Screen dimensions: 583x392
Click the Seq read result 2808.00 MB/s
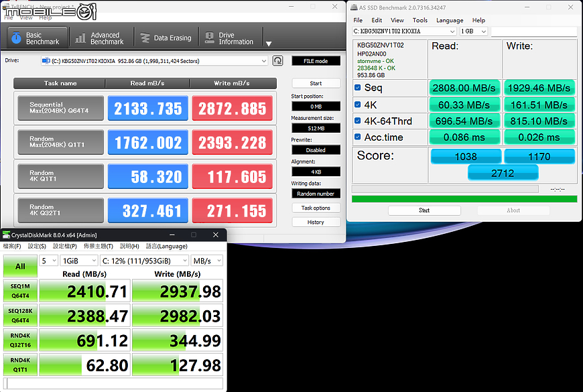click(464, 88)
